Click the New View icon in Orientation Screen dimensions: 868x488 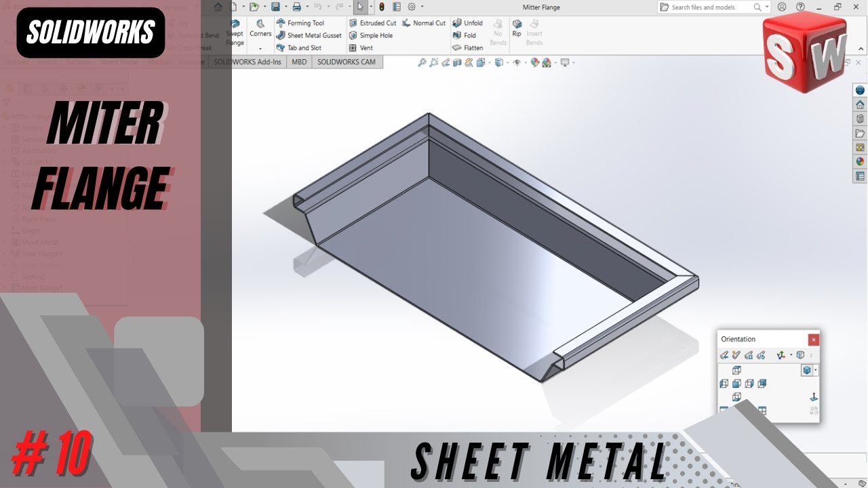[x=736, y=355]
